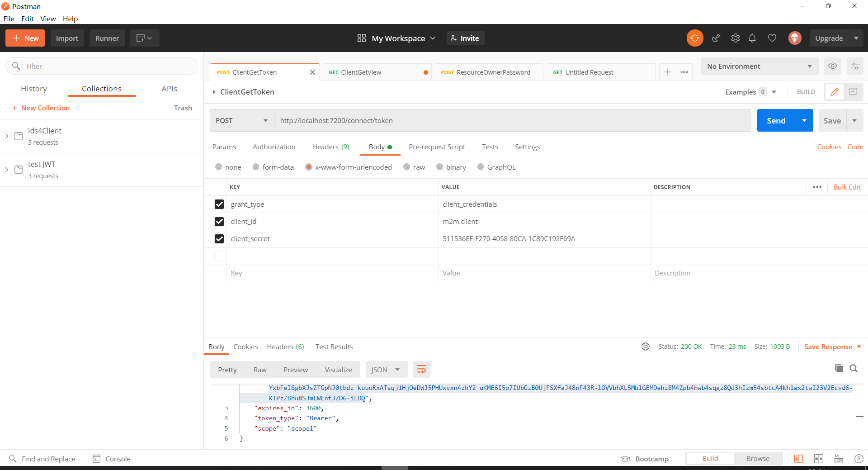Image resolution: width=868 pixels, height=470 pixels.
Task: Uncheck the client_secret row checkbox
Action: pos(219,239)
